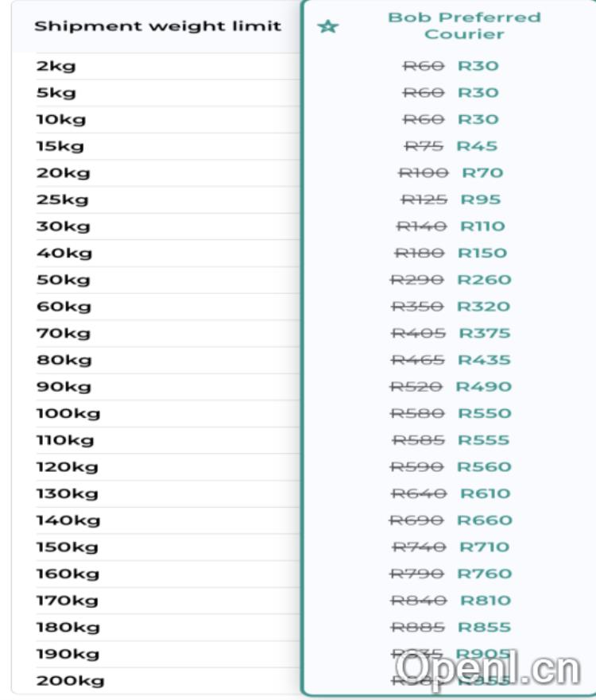Click the R855 price for 180kg
This screenshot has height=700, width=596.
[484, 627]
